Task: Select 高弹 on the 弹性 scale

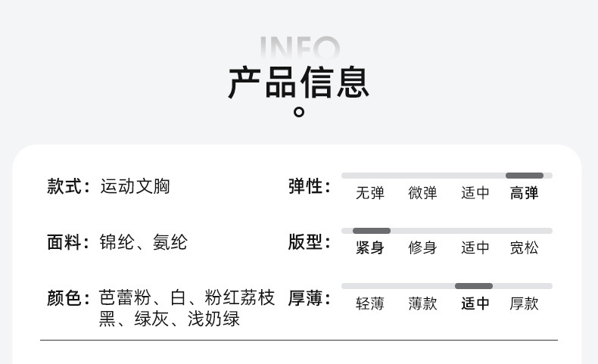Action: [x=524, y=193]
